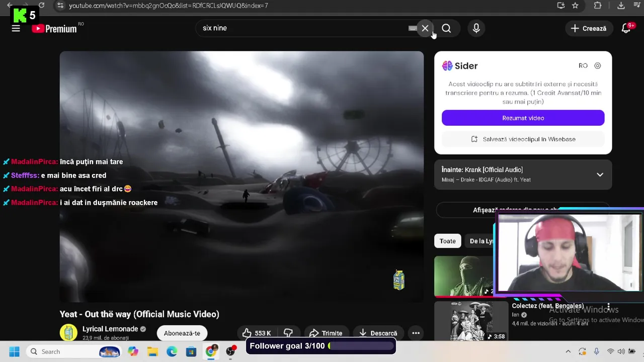Open OBS recording app on taskbar

pos(230,351)
